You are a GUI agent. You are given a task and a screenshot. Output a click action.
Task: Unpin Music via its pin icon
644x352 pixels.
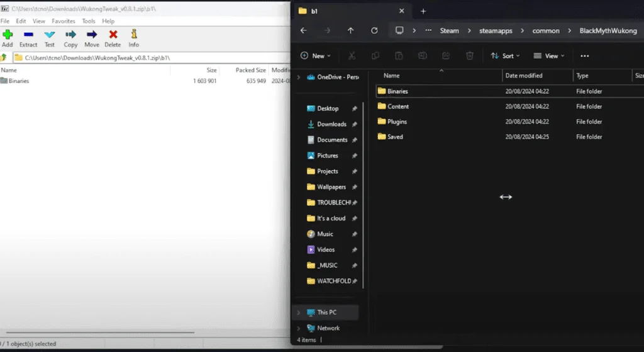[355, 234]
